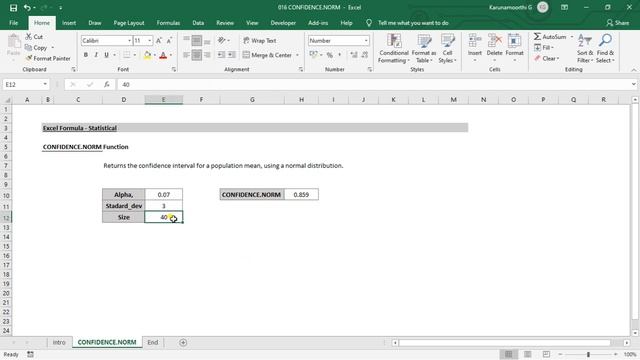
Task: Switch to the End sheet tab
Action: tap(153, 342)
